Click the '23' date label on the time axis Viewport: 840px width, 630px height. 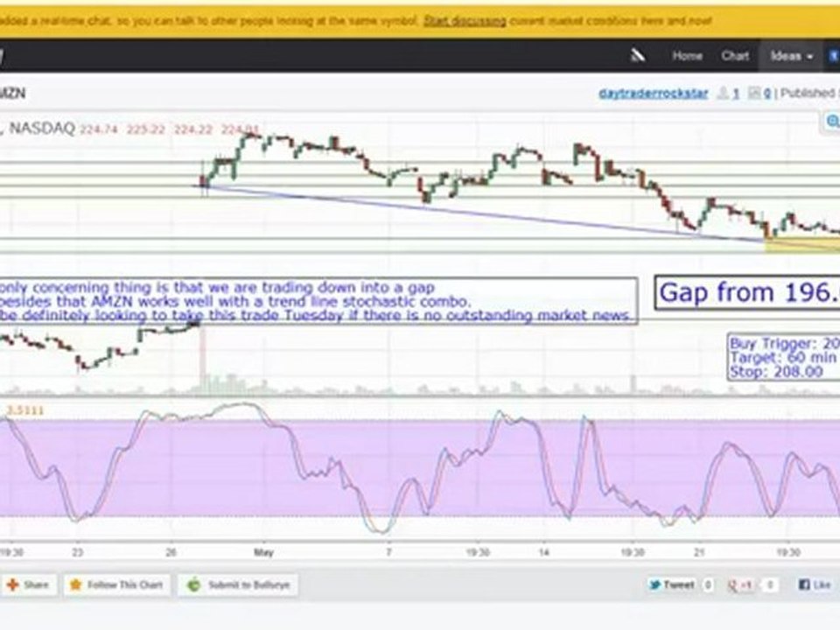click(78, 552)
